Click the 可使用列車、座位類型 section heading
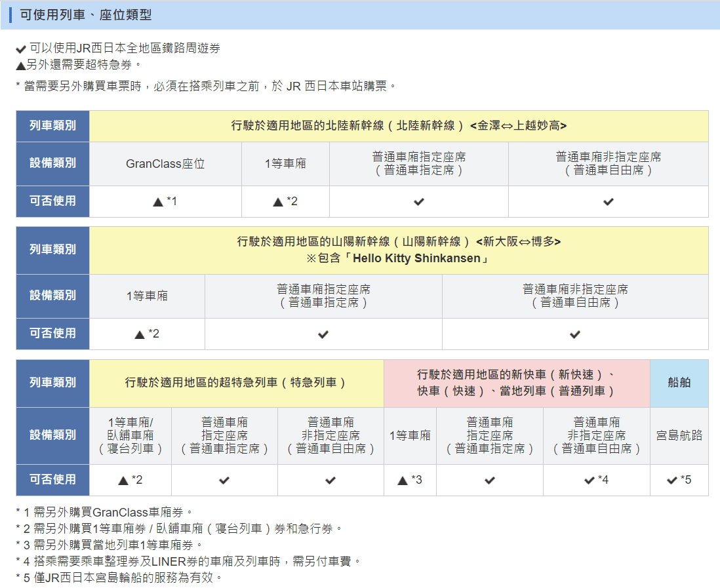720x588 pixels. (85, 14)
